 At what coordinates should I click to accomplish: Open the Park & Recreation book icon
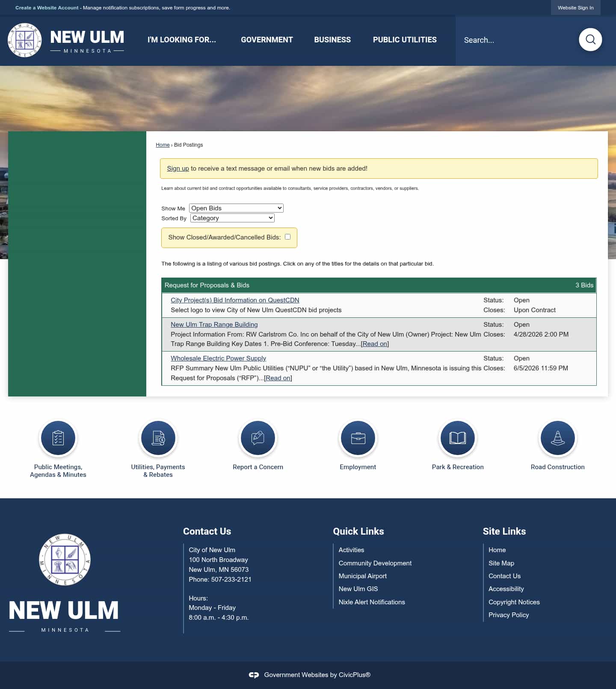(x=458, y=438)
